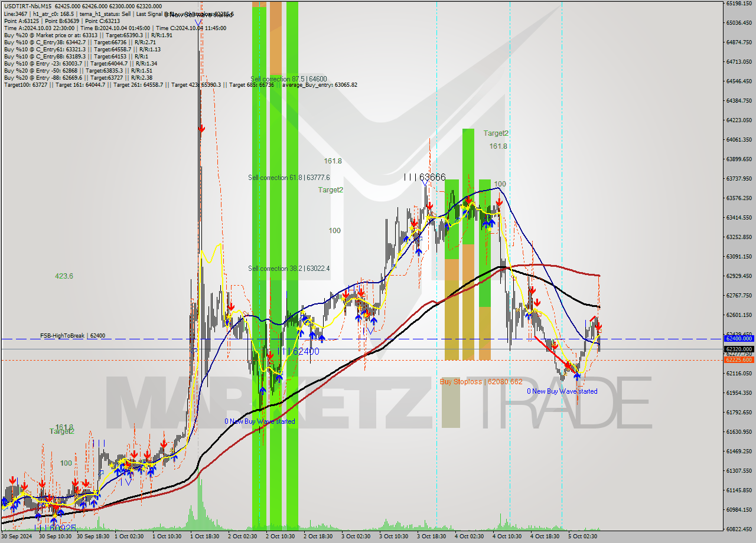Click the '1 Oct 10:30' time axis label
756x543 pixels.
[x=167, y=537]
